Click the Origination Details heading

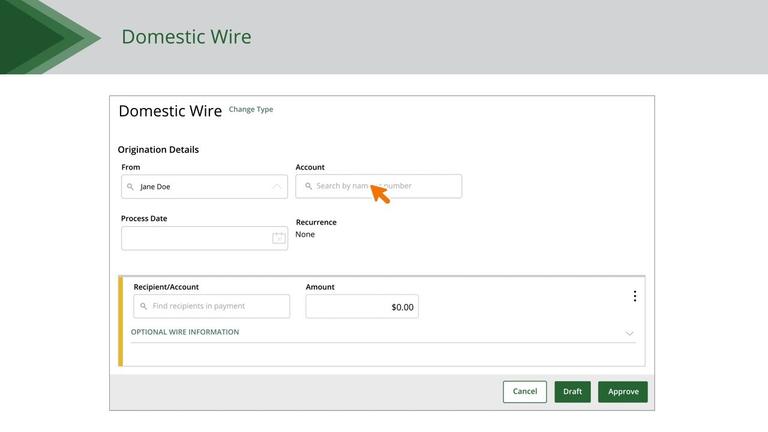point(158,149)
